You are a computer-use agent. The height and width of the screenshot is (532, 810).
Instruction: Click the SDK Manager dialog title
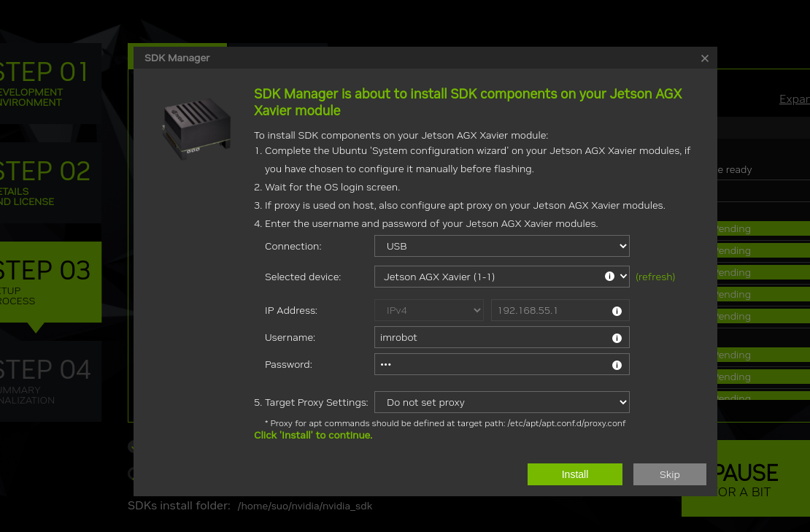coord(177,58)
